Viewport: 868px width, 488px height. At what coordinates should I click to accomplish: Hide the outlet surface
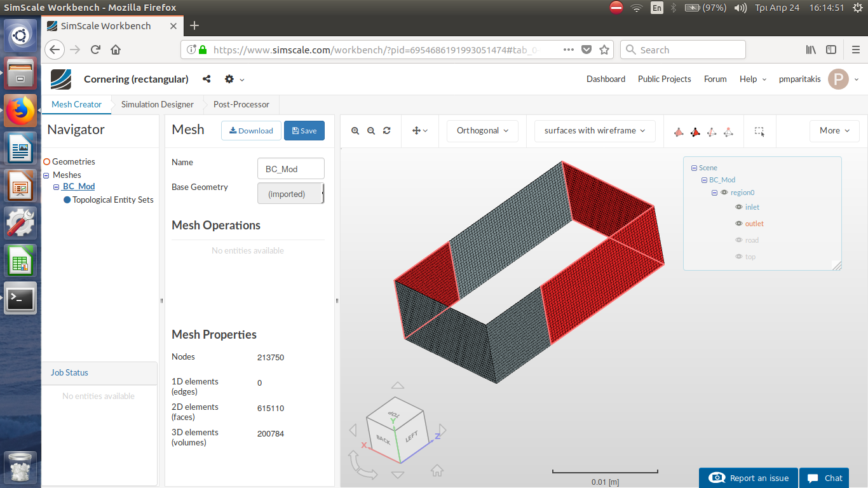pyautogui.click(x=739, y=224)
